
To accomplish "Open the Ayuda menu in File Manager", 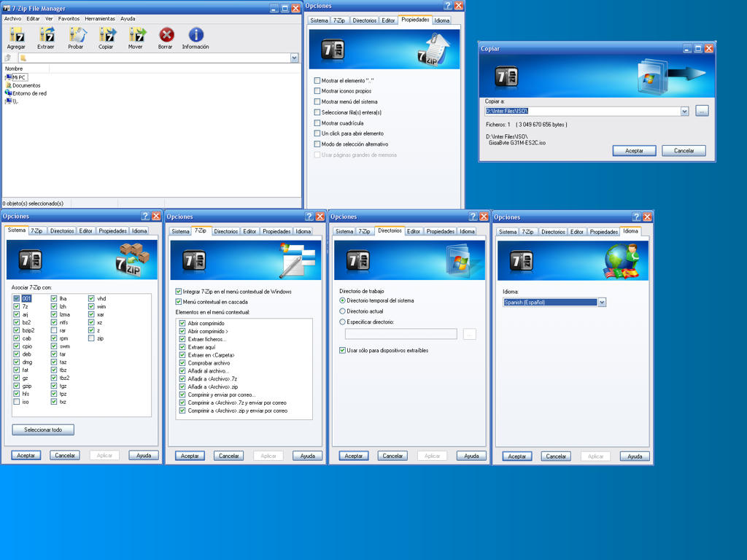I will click(x=128, y=18).
